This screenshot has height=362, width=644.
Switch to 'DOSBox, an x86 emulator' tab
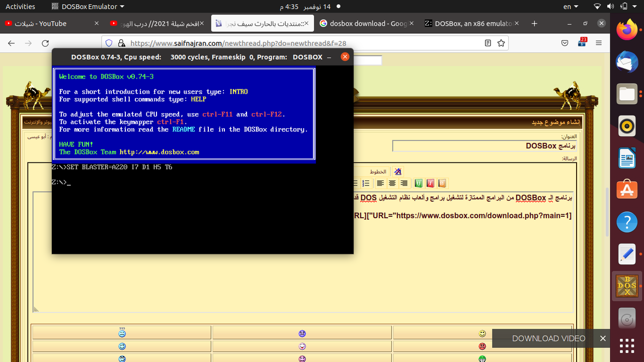point(471,23)
